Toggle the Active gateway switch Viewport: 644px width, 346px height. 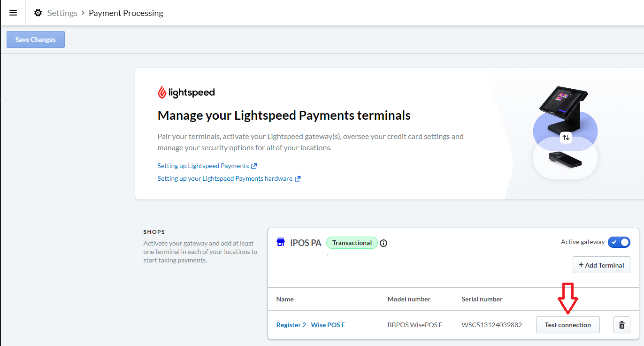(619, 242)
